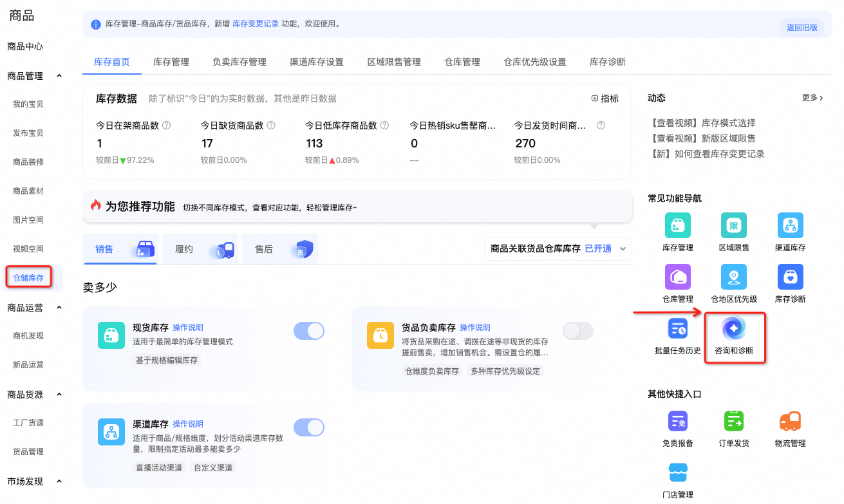Switch to the 库存诊断 top tab

pyautogui.click(x=608, y=62)
